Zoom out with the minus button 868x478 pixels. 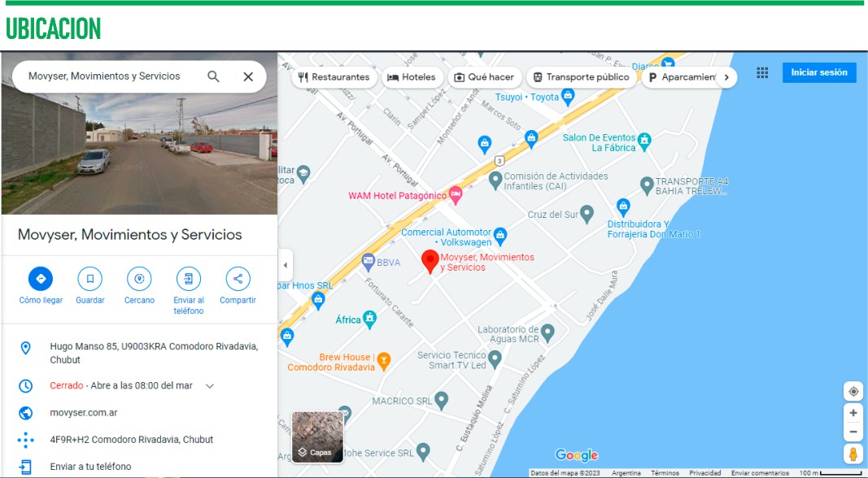[x=853, y=432]
